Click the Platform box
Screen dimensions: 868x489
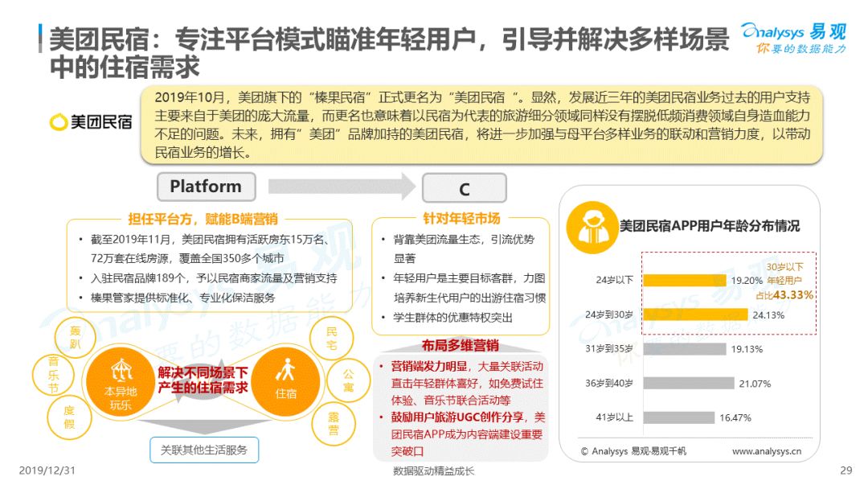click(206, 187)
